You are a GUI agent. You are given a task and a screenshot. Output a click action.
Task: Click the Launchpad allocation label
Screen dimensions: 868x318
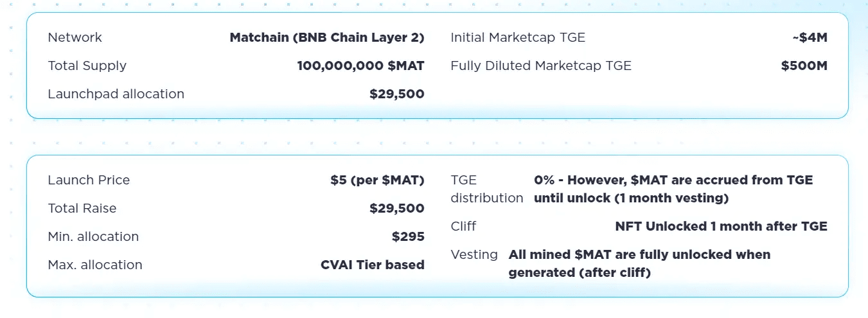(x=116, y=94)
